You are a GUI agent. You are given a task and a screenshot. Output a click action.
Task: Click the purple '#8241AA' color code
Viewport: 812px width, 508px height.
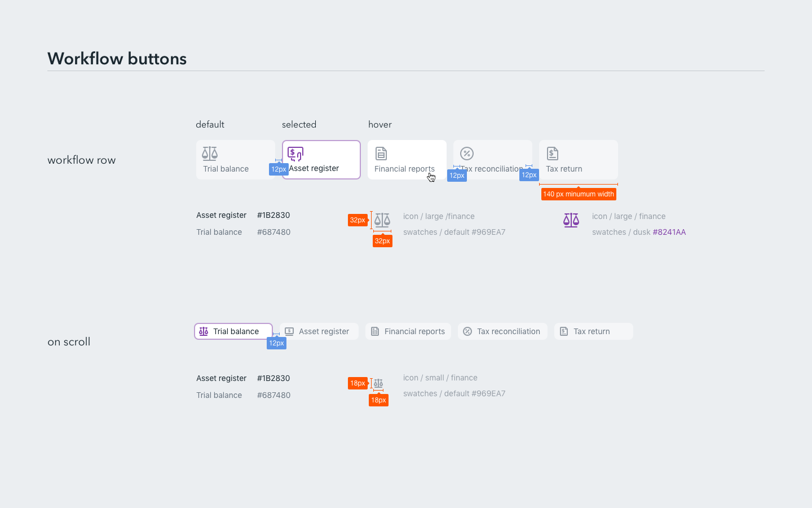tap(669, 232)
